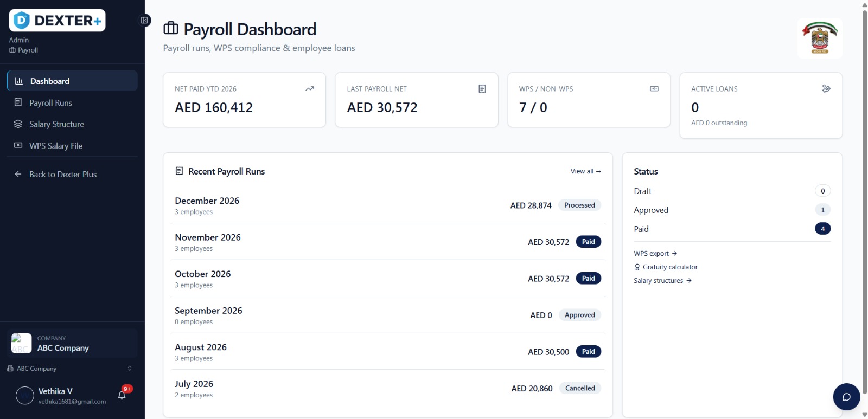Click View all payroll runs link
868x419 pixels.
click(x=586, y=171)
